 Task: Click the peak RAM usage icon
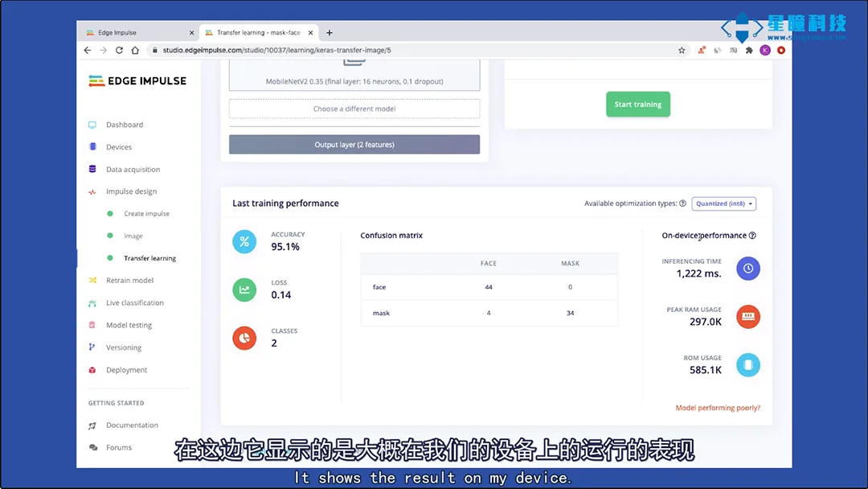click(748, 317)
